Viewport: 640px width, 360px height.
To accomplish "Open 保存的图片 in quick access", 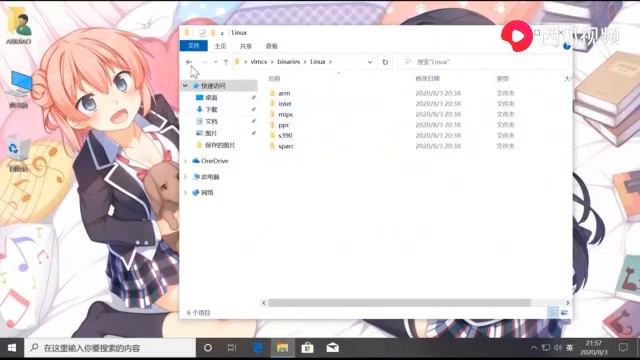I will point(219,145).
